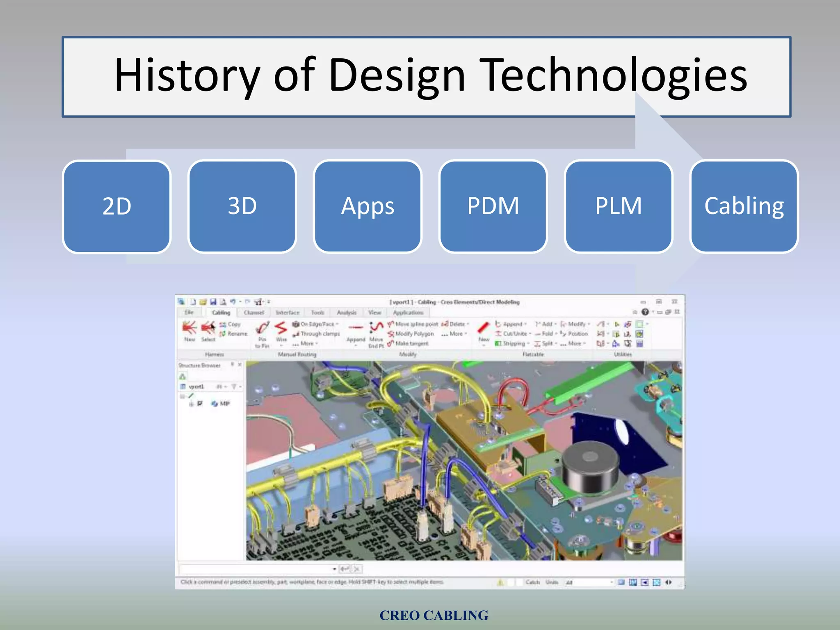This screenshot has height=630, width=840.
Task: Open the Help question mark icon
Action: [645, 312]
